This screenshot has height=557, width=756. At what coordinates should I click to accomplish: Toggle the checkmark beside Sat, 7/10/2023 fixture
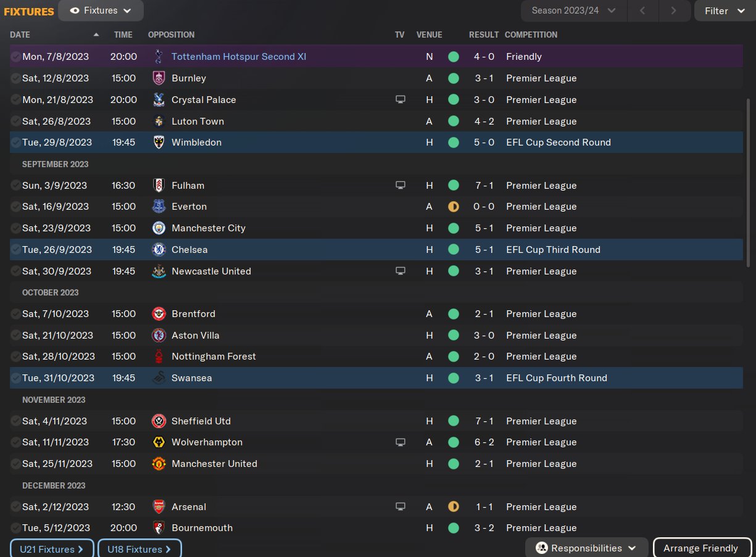pos(15,314)
